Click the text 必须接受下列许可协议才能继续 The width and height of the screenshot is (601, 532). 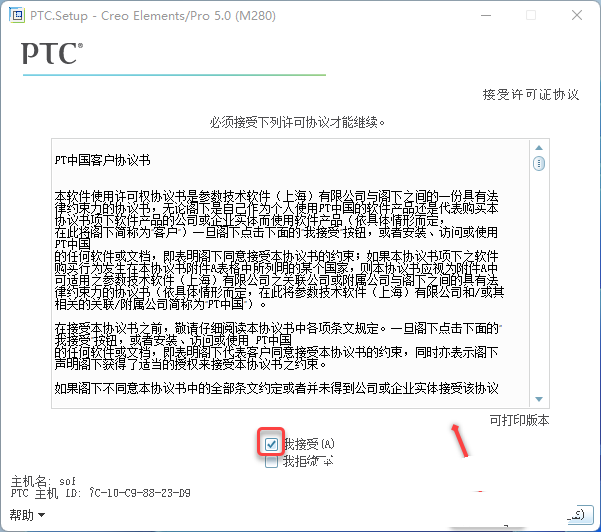tap(297, 123)
